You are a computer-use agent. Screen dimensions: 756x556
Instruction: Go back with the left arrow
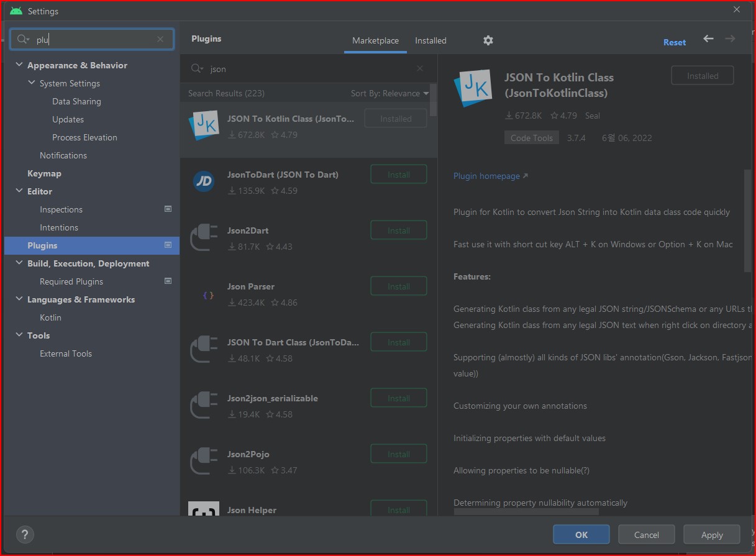[708, 39]
